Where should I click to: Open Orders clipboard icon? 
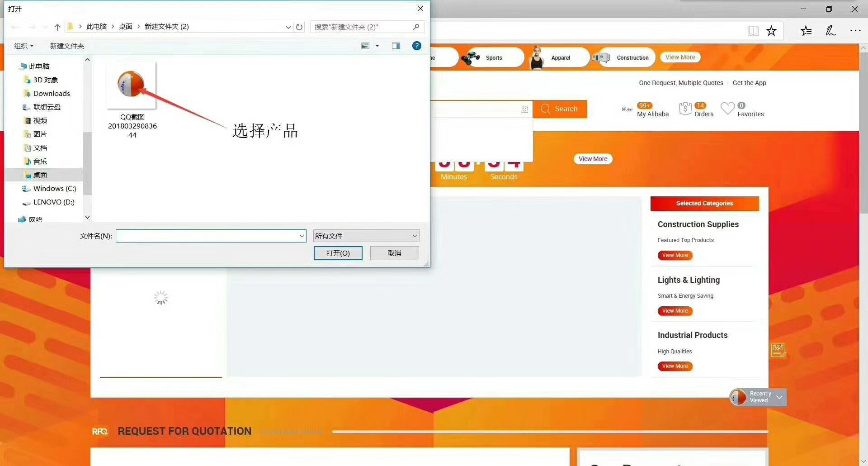pos(685,109)
